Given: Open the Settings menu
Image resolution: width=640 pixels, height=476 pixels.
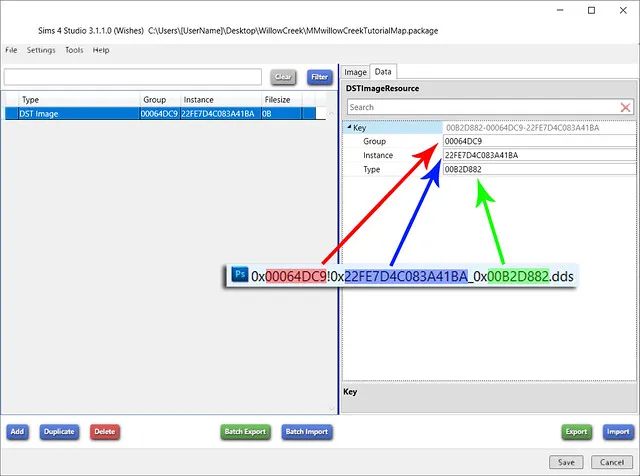Looking at the screenshot, I should (x=41, y=50).
